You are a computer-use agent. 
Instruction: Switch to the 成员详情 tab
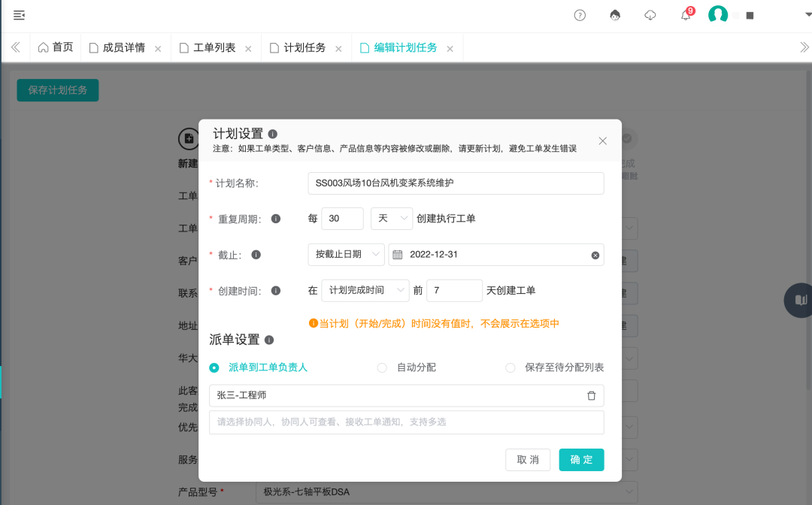pos(123,47)
